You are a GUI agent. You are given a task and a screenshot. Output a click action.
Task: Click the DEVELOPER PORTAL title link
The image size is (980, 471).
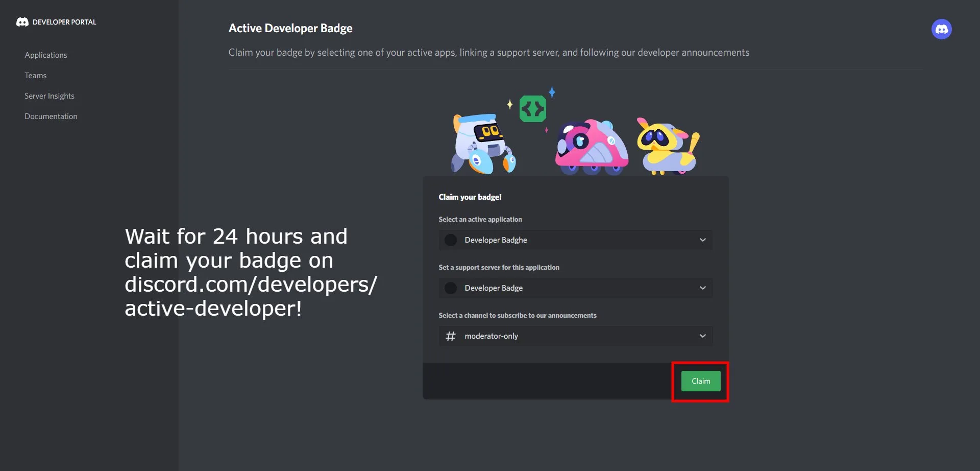click(x=64, y=22)
